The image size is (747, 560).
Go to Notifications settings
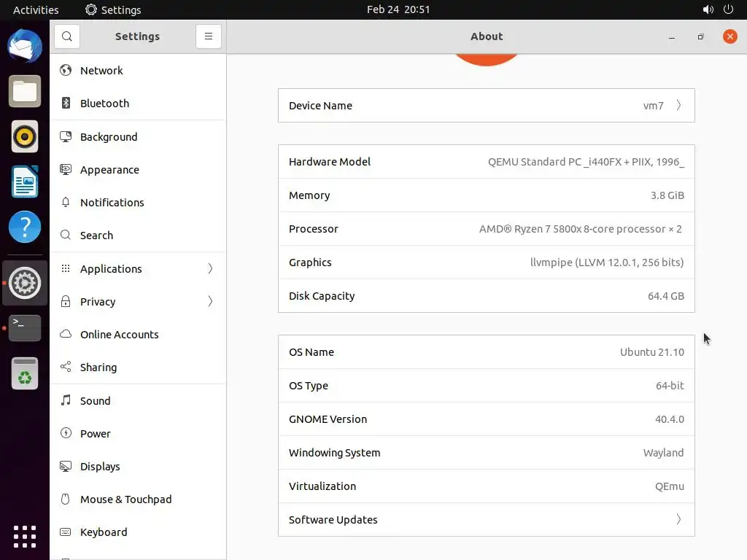click(x=138, y=203)
